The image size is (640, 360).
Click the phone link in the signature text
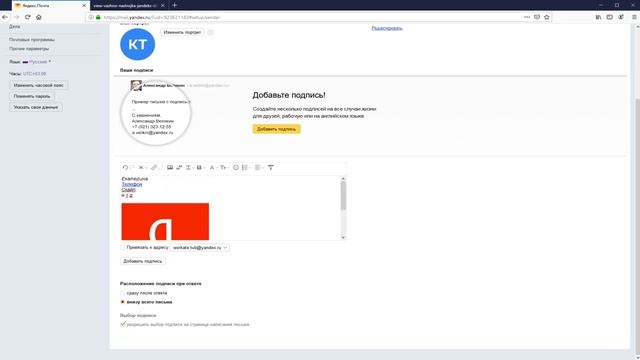point(132,184)
